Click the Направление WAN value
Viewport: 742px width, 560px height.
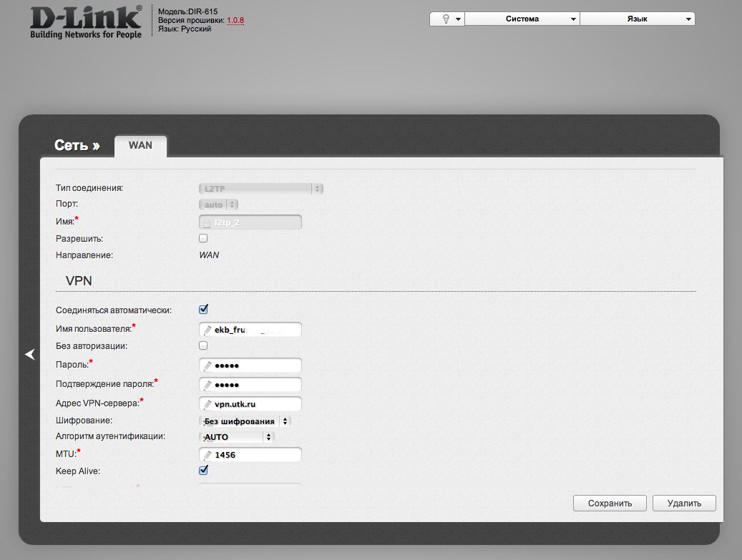point(209,255)
